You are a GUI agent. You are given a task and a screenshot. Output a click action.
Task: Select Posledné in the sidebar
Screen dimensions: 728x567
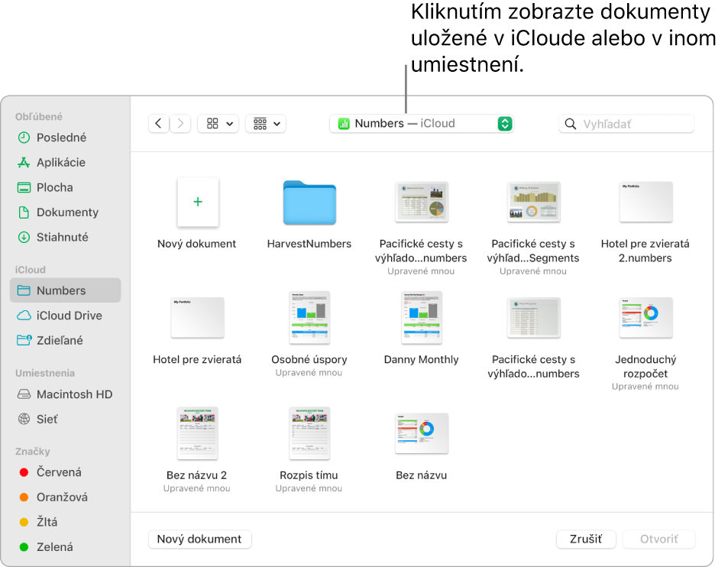coord(66,138)
